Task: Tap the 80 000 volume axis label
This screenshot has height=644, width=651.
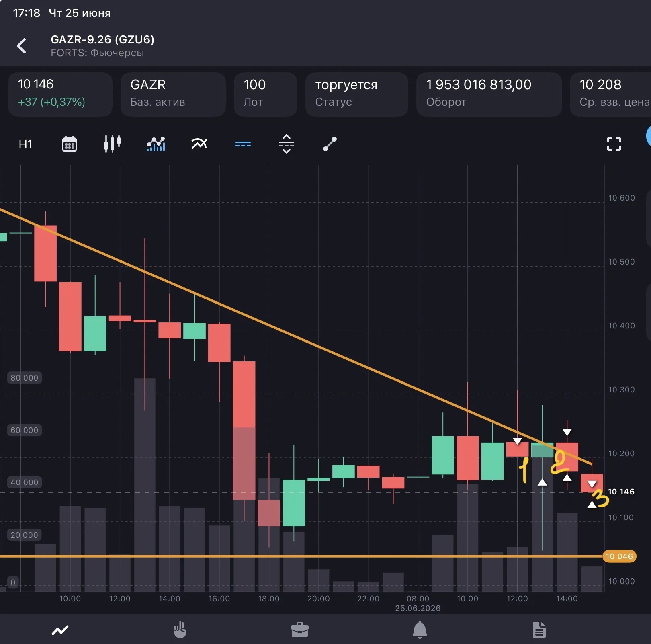Action: coord(25,378)
